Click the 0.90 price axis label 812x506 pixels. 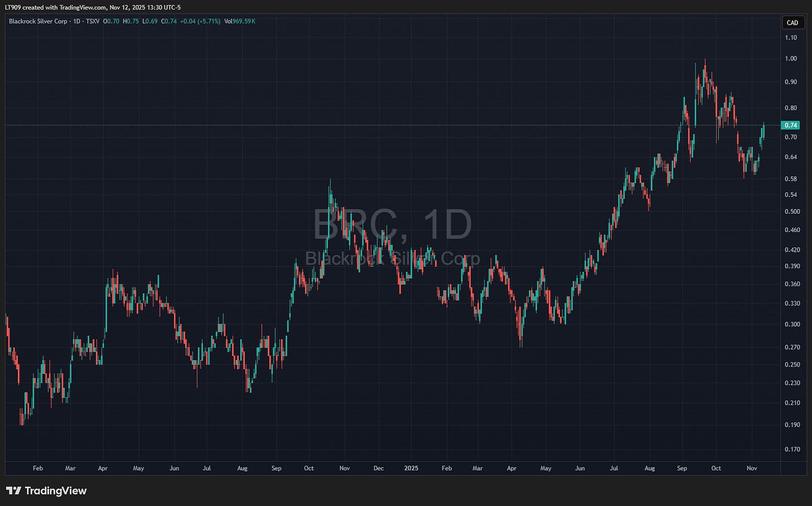[791, 82]
